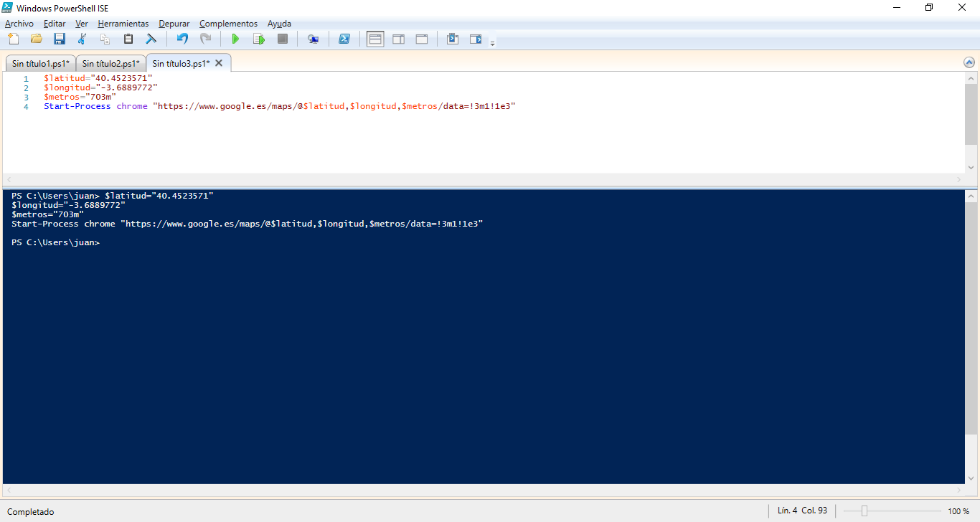
Task: Show the script pane on the right
Action: pos(398,39)
